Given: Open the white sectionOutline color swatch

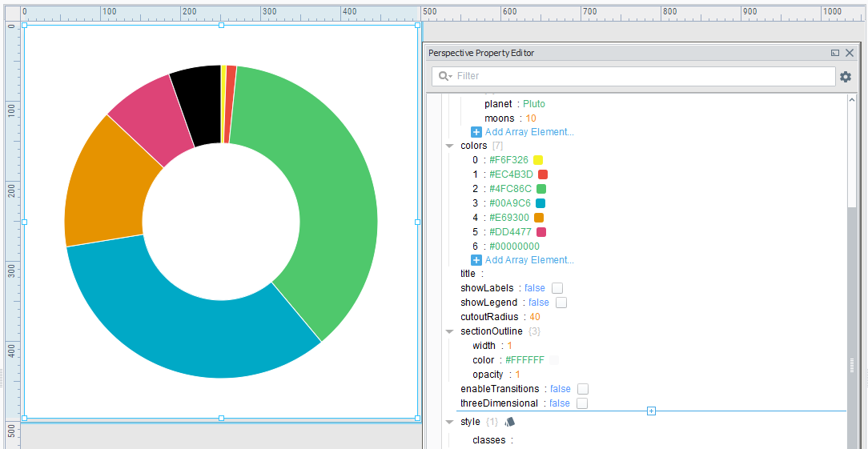Looking at the screenshot, I should point(554,360).
